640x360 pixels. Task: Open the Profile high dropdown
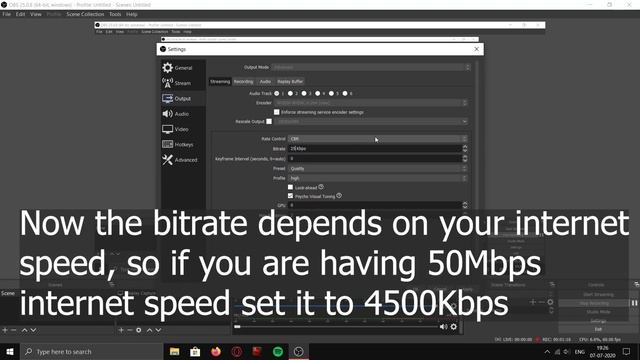(378, 178)
